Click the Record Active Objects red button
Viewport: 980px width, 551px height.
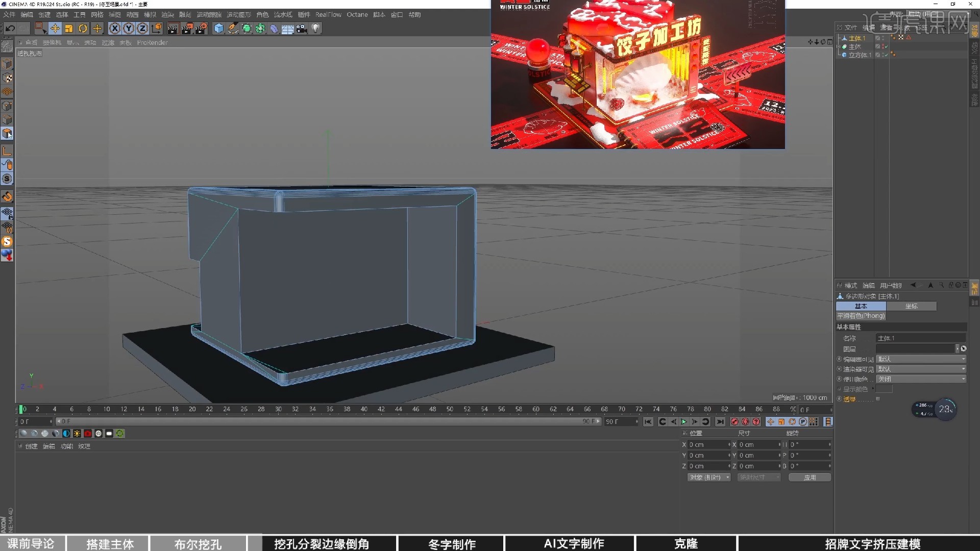point(734,422)
